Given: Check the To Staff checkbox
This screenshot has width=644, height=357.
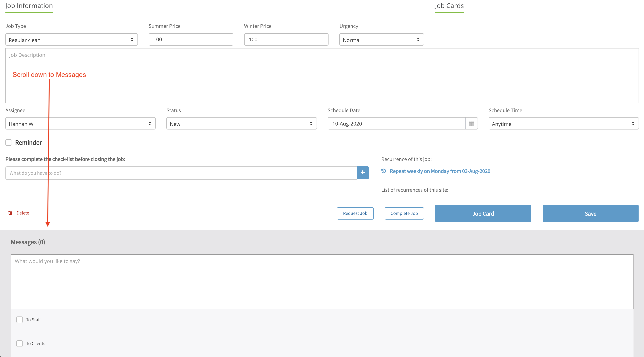Looking at the screenshot, I should (x=20, y=320).
